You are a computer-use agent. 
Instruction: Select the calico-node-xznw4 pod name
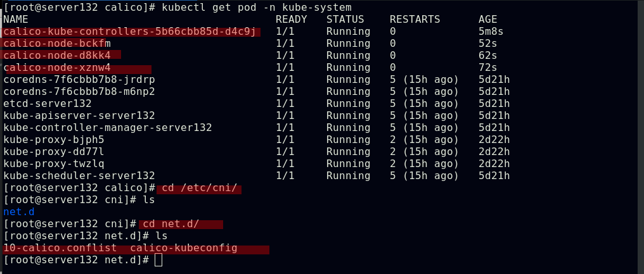point(57,67)
